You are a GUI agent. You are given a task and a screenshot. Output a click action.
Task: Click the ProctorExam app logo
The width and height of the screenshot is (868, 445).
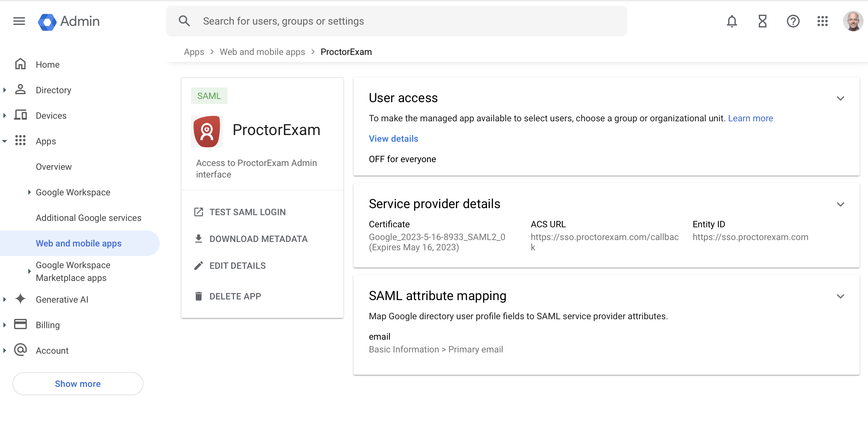[207, 132]
